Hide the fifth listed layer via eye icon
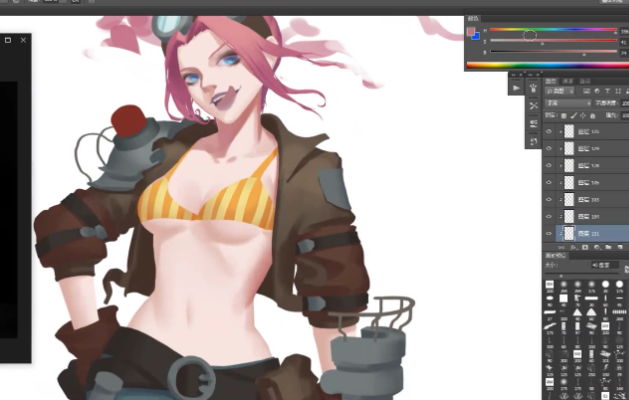Screen dimensions: 629x400 point(549,199)
